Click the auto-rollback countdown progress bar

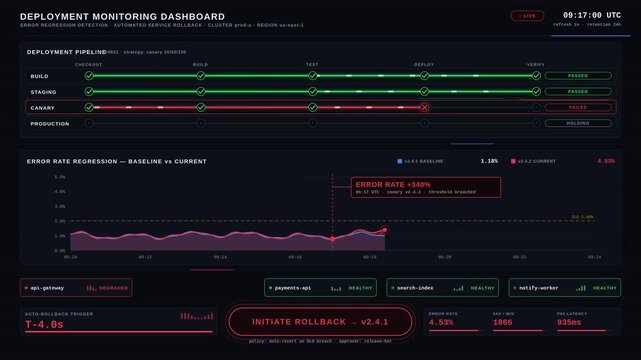click(119, 332)
